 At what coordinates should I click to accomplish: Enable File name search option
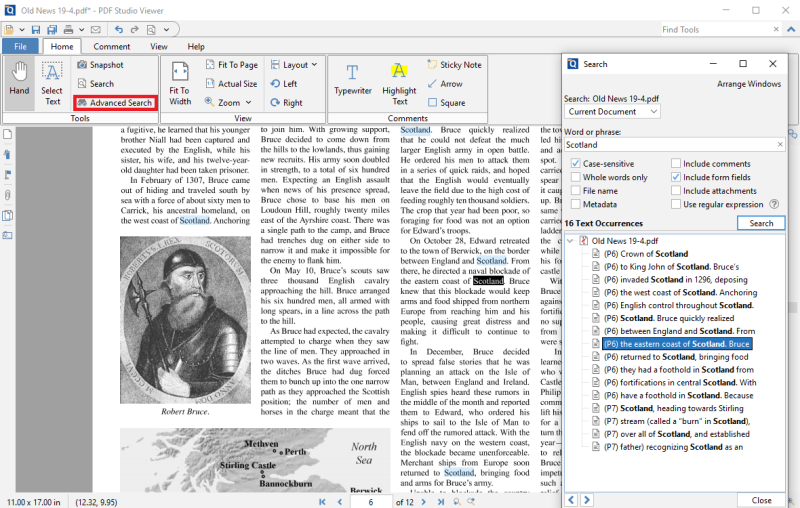[x=576, y=190]
